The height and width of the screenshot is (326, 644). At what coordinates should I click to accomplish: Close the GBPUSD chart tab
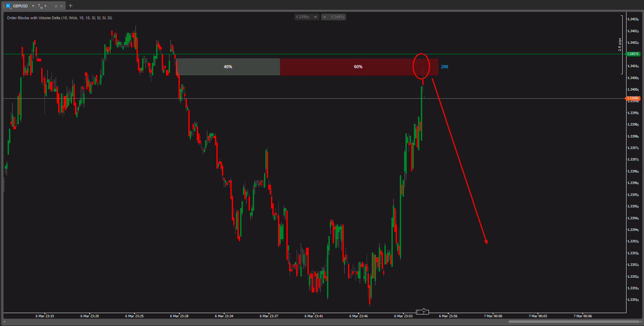point(62,6)
